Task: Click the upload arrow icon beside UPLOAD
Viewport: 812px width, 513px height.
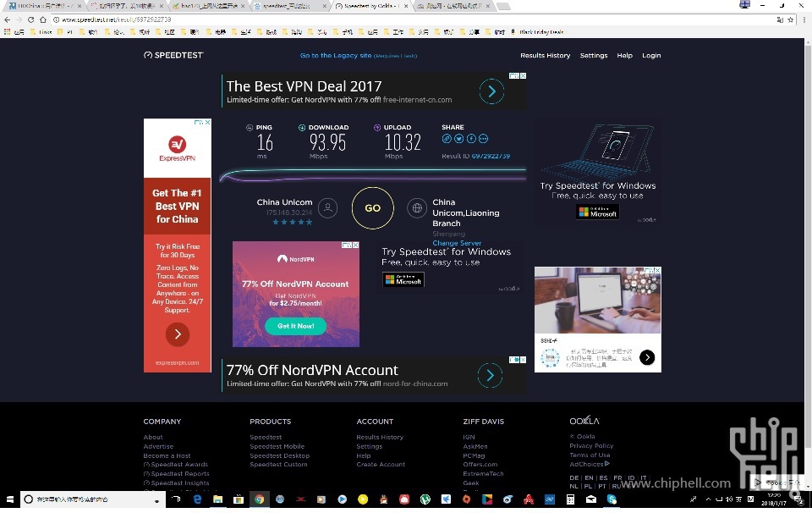Action: tap(377, 128)
